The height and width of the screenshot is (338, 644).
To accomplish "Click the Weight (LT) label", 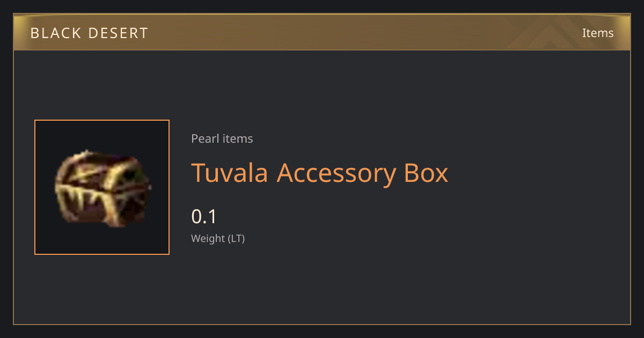I will (218, 239).
